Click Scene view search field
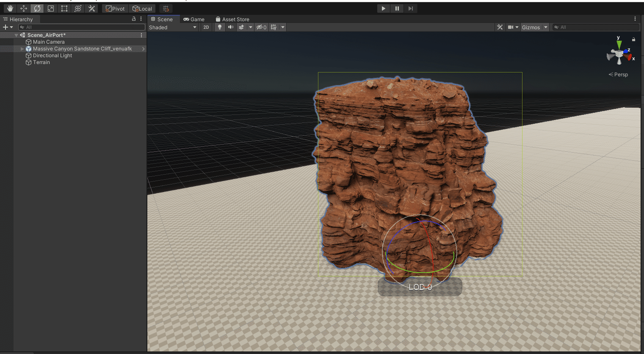Viewport: 644px width, 354px height. [x=596, y=27]
